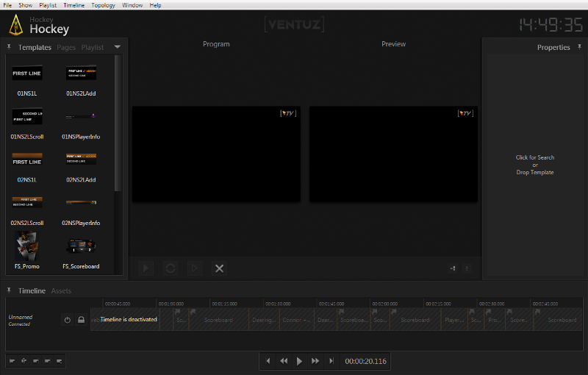Click the rewind transport button

point(284,361)
